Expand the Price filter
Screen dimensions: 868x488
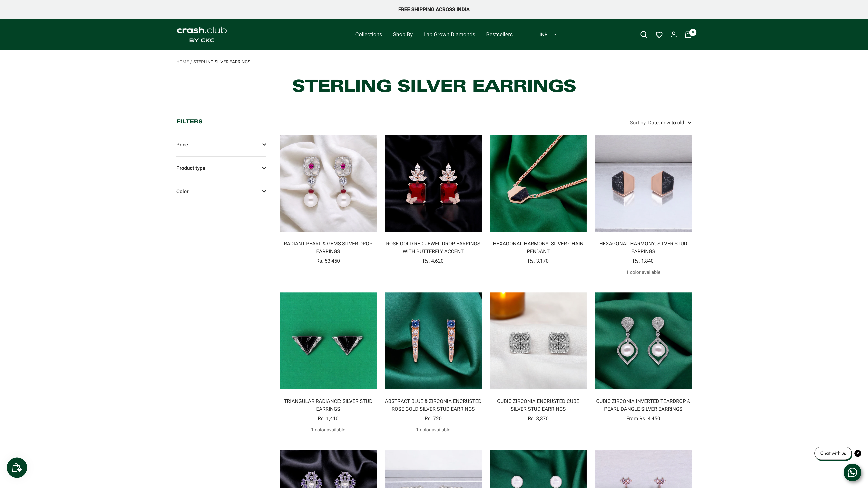[221, 145]
